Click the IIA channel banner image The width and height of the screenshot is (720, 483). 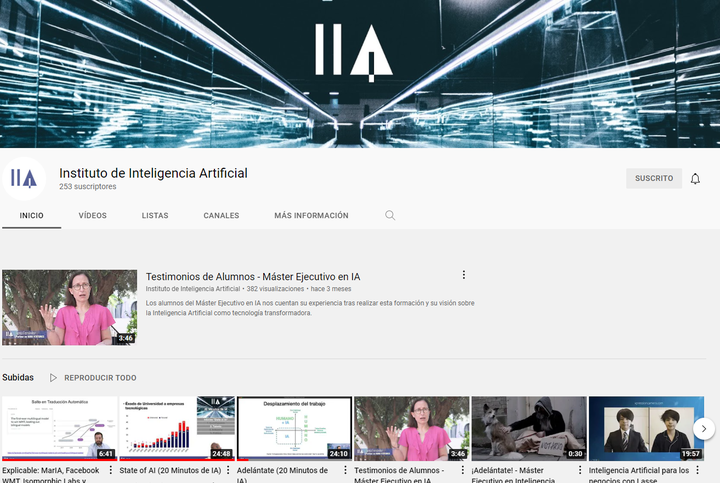point(360,73)
